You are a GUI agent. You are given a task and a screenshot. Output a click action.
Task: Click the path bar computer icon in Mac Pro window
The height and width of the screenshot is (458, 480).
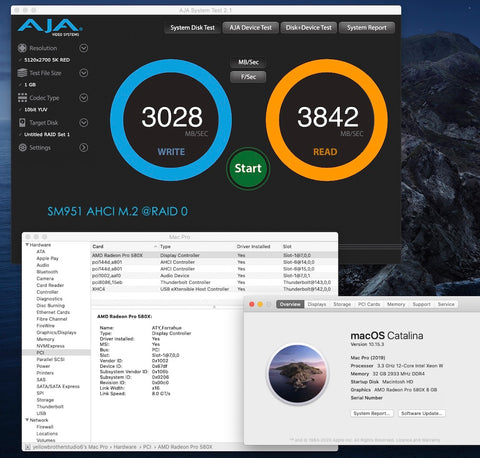[28, 447]
